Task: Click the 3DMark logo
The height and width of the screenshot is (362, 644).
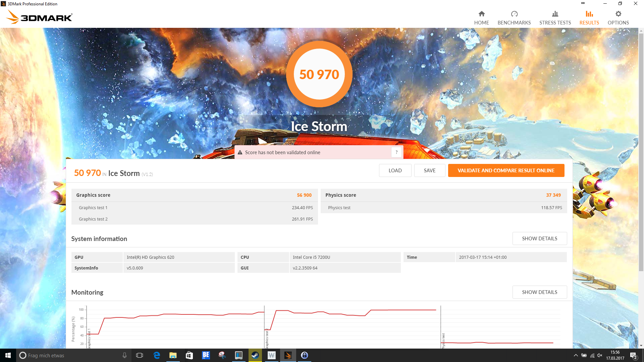Action: point(39,17)
